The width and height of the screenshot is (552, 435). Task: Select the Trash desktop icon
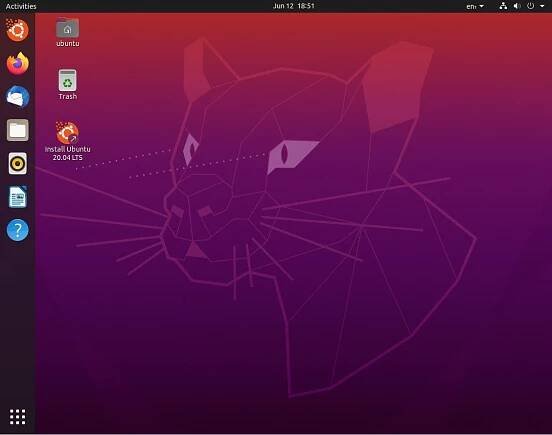pyautogui.click(x=67, y=85)
